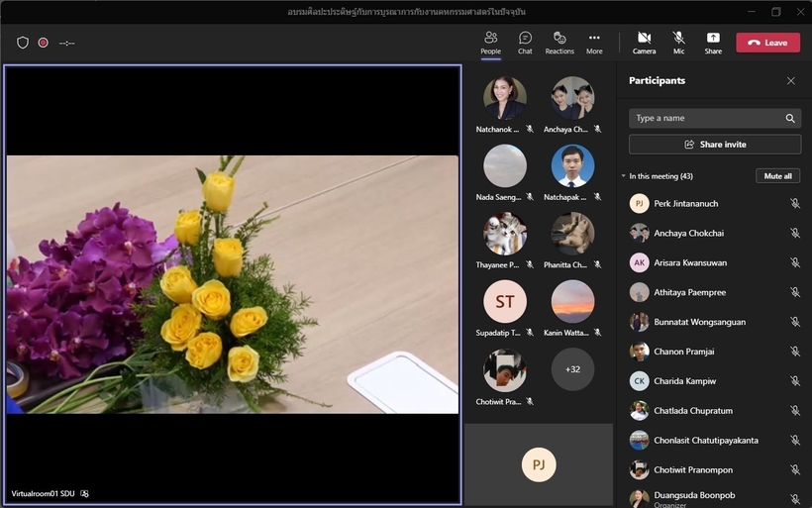Focus the Type a name search field
Viewport: 812px width, 508px height.
point(715,118)
